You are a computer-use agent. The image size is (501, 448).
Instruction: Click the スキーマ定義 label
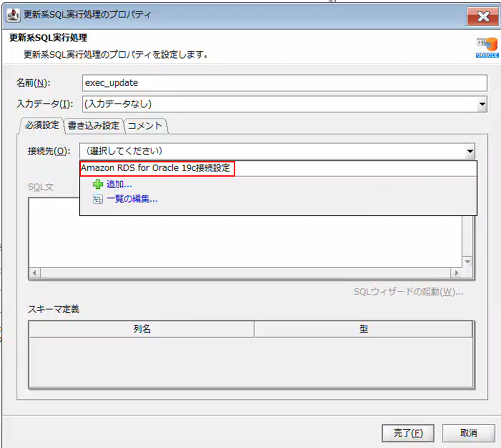53,309
